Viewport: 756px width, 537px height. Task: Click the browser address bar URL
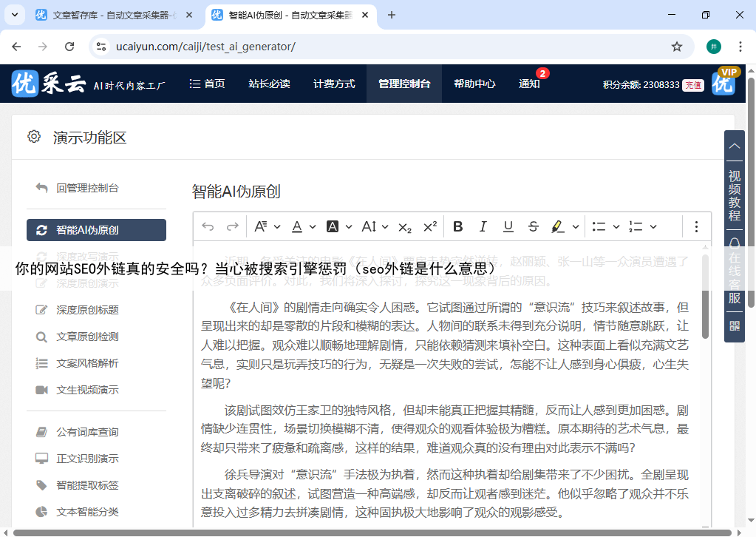coord(205,47)
